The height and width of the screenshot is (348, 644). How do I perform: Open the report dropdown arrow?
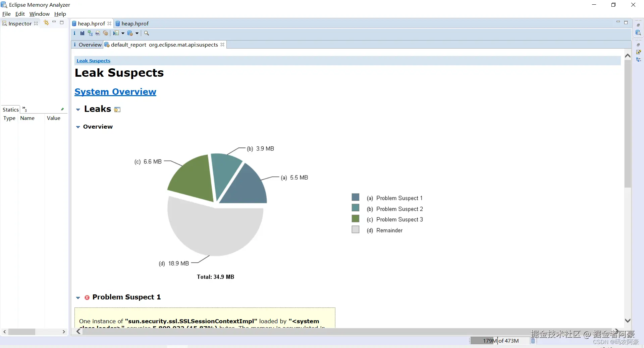pos(123,33)
